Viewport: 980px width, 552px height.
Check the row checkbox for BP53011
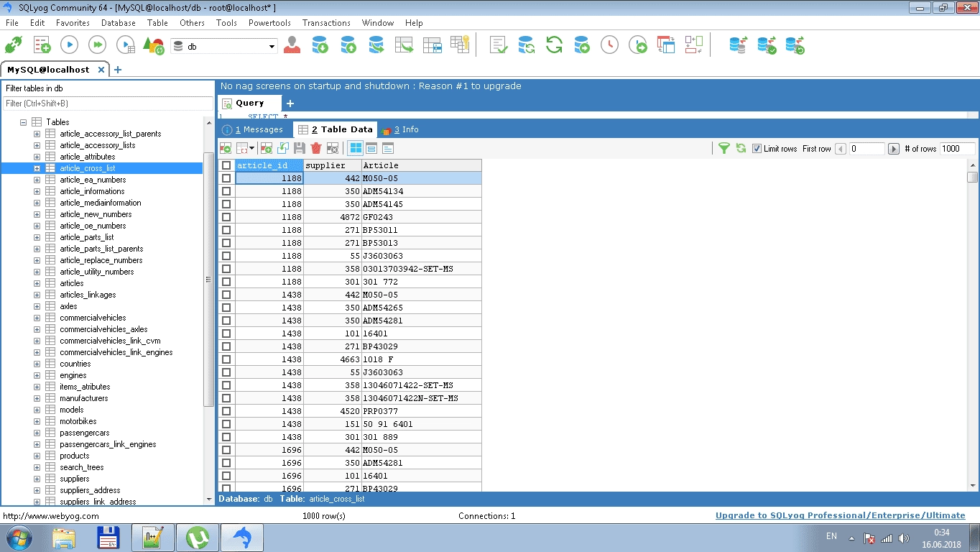[x=226, y=230]
